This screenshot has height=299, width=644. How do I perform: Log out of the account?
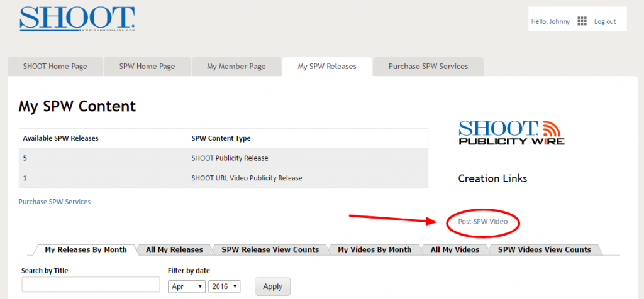coord(605,22)
